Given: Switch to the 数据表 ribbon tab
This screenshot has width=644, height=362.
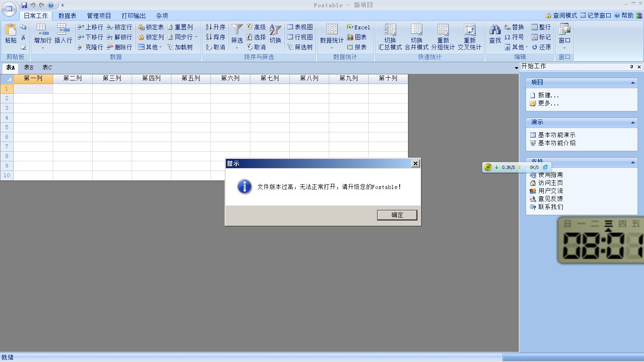Looking at the screenshot, I should point(67,16).
